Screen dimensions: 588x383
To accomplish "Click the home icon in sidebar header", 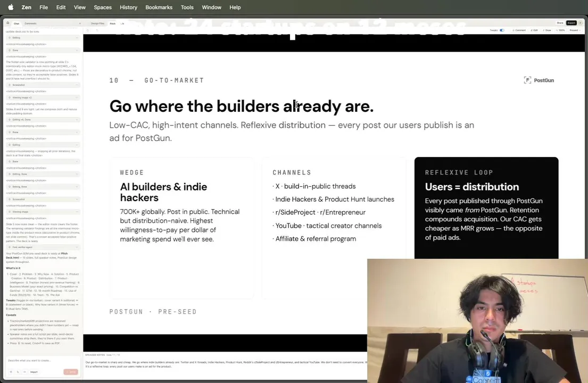I will (7, 23).
